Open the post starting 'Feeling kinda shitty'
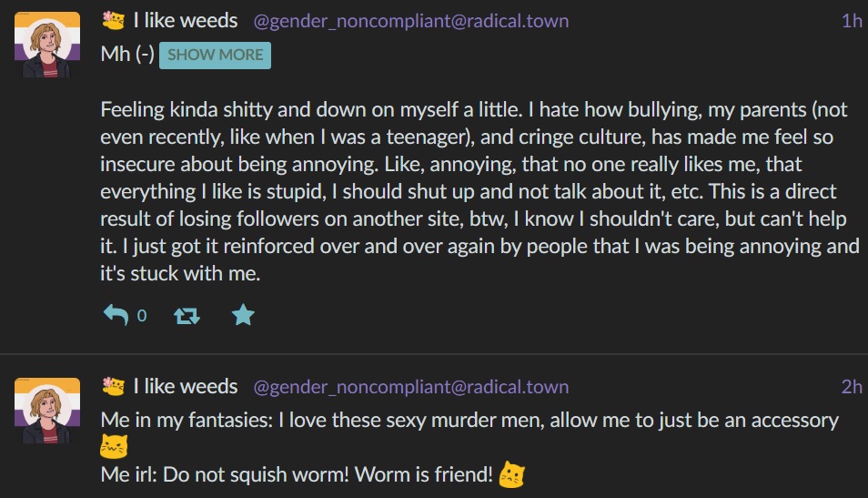The width and height of the screenshot is (868, 498). (479, 191)
